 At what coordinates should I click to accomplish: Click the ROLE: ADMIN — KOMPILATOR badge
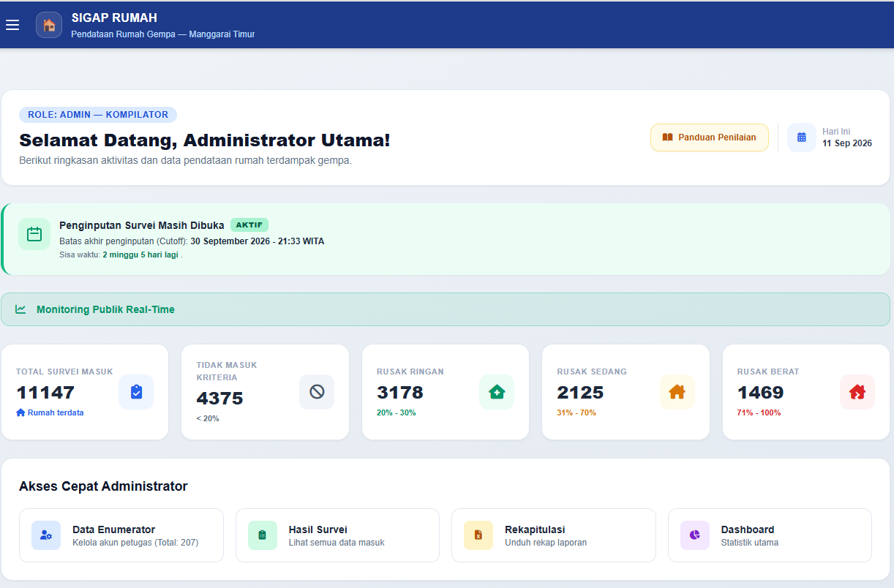pyautogui.click(x=98, y=115)
